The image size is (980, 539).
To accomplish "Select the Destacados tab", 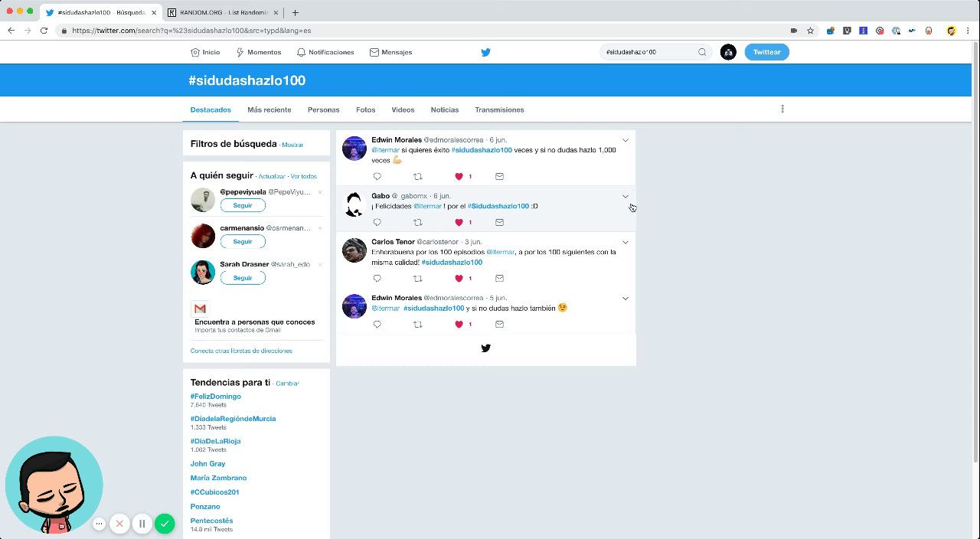I will pyautogui.click(x=211, y=109).
